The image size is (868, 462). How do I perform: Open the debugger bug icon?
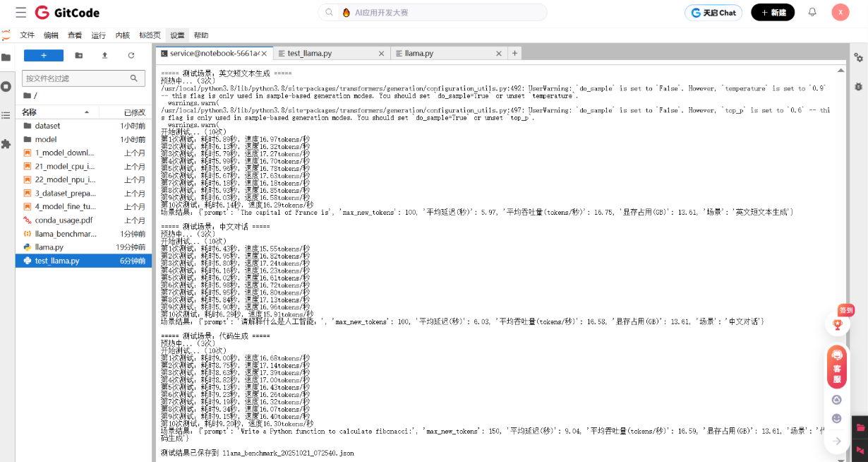[858, 86]
